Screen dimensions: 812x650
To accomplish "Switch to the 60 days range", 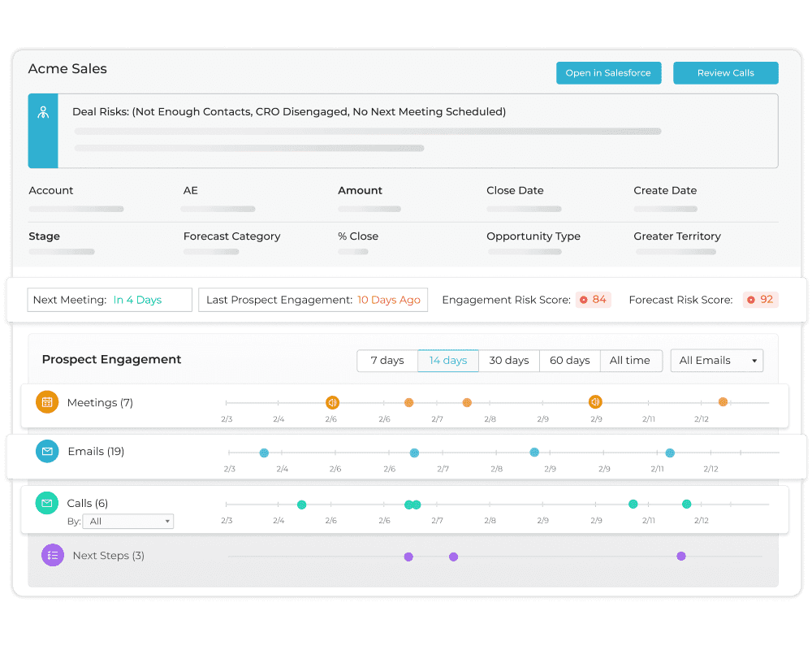I will pyautogui.click(x=570, y=361).
